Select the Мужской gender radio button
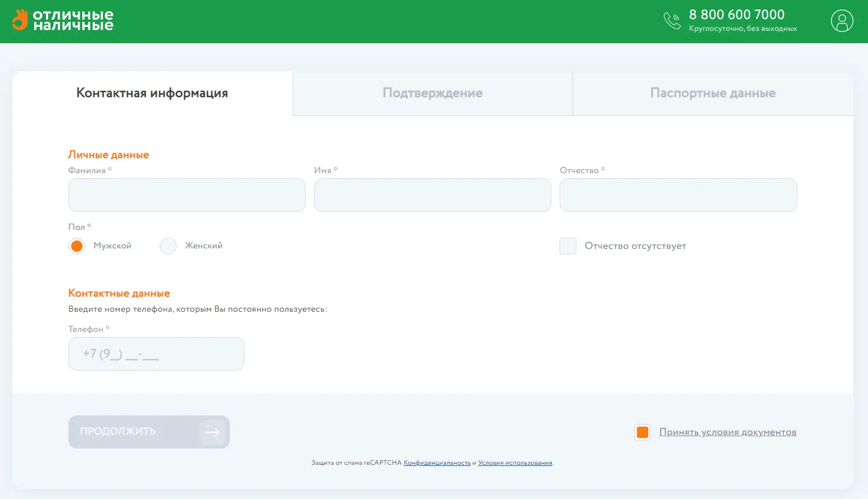Viewport: 868px width, 499px height. 77,246
